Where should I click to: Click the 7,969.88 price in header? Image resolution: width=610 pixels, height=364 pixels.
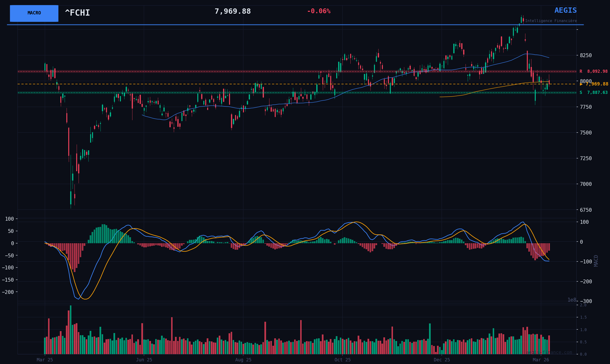click(232, 12)
